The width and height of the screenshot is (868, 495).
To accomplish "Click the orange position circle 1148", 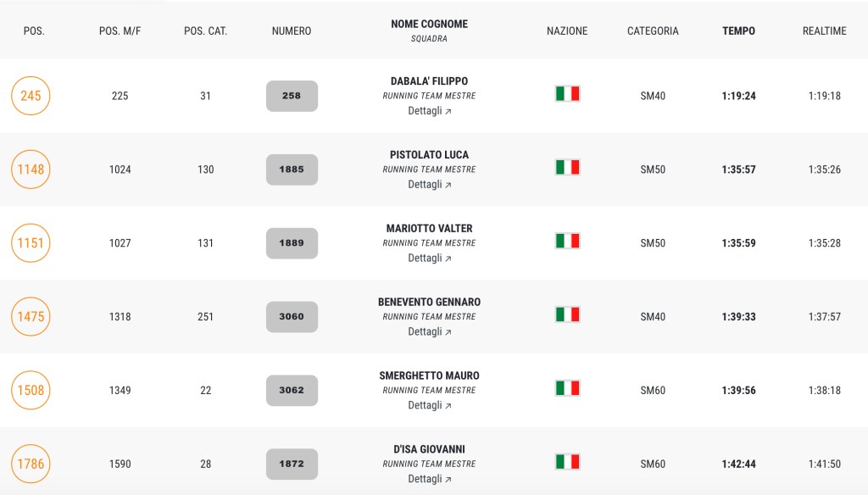I will click(x=31, y=170).
